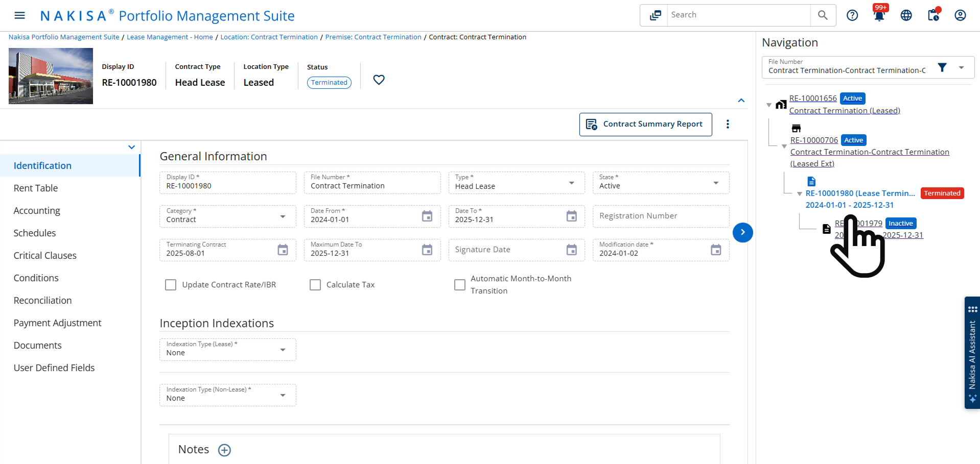
Task: Click the filter funnel in Navigation
Action: [x=942, y=67]
